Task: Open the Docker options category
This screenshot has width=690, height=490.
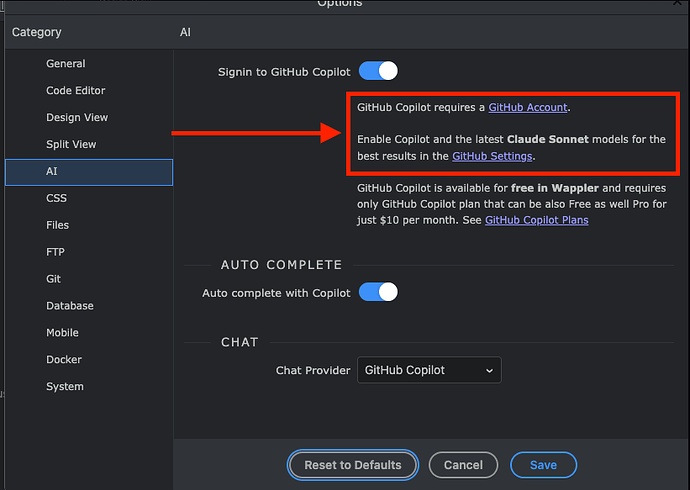Action: point(64,360)
